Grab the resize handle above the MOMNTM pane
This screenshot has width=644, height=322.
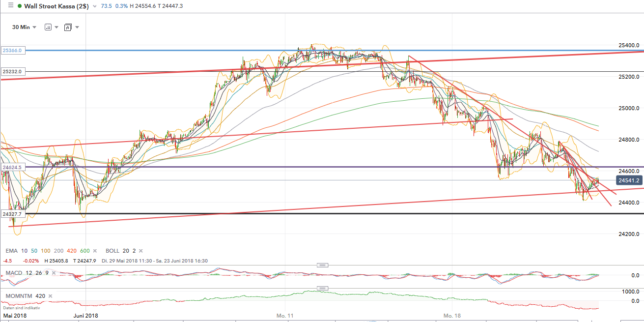[x=322, y=288]
